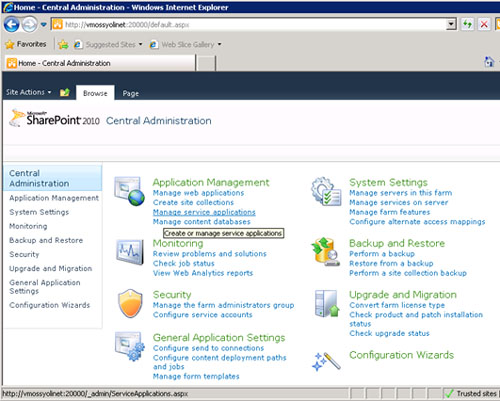Viewport: 500px width, 401px height.
Task: Click the red Stop loading icon
Action: [x=484, y=24]
